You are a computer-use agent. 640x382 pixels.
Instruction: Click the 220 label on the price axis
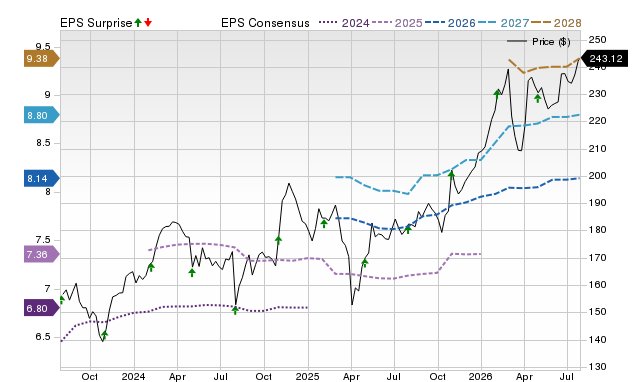pos(598,121)
